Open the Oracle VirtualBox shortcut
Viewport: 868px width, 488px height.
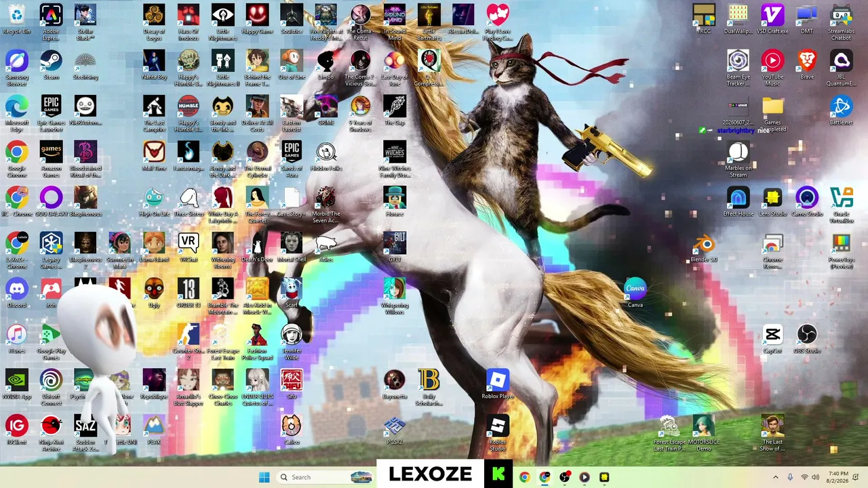pos(842,205)
